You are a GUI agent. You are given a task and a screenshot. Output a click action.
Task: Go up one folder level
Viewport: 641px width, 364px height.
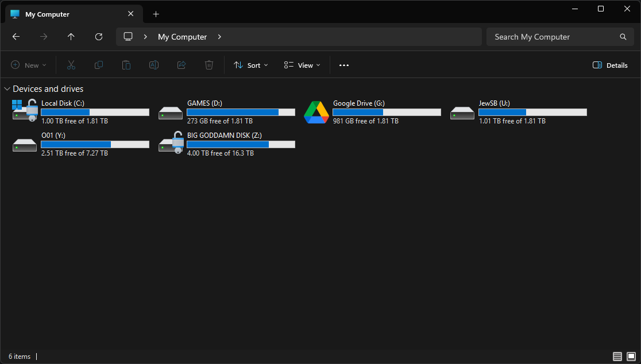click(71, 37)
